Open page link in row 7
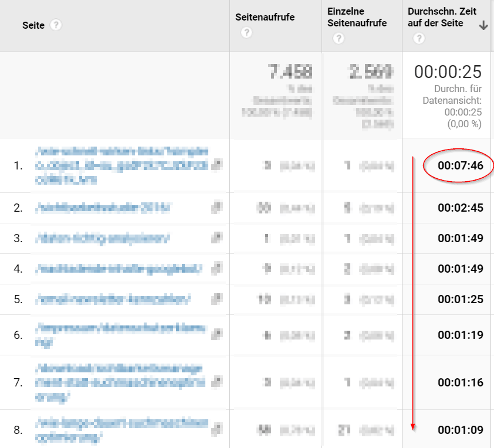The width and height of the screenshot is (494, 448). click(x=120, y=382)
